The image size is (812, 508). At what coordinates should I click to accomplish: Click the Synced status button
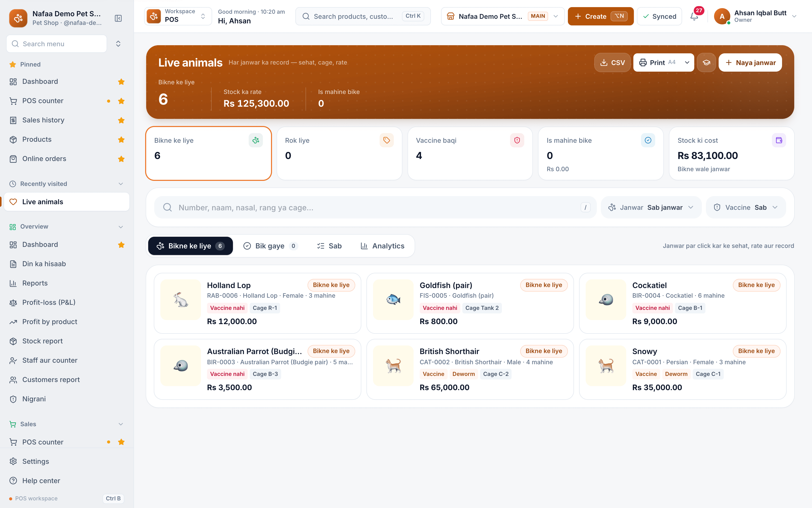pos(659,16)
